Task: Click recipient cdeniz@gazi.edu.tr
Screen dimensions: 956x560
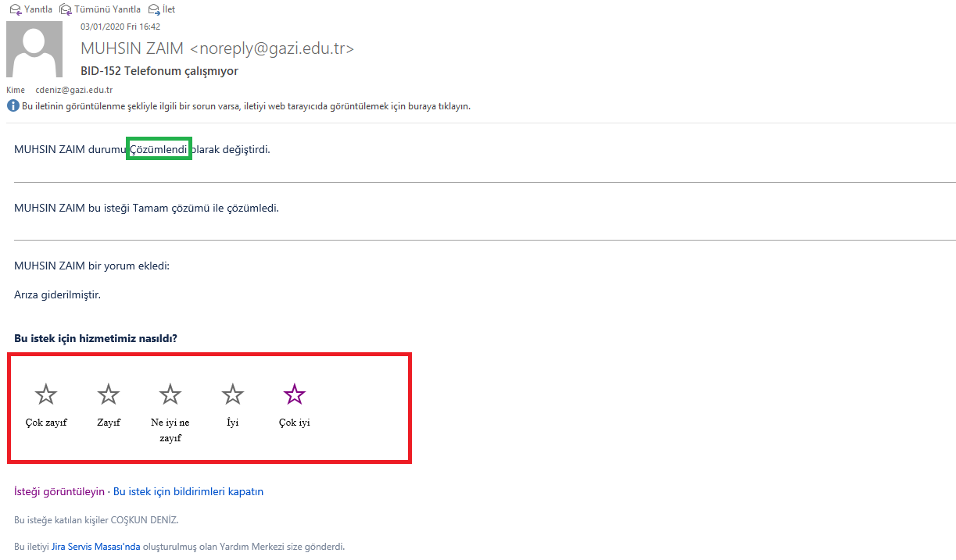Action: (74, 90)
